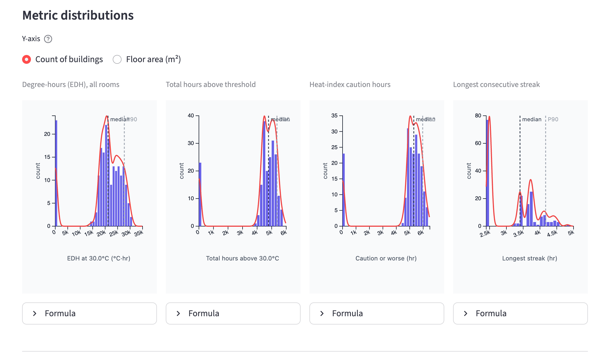The image size is (610, 364).
Task: Click the Total hours above threshold title
Action: point(211,85)
